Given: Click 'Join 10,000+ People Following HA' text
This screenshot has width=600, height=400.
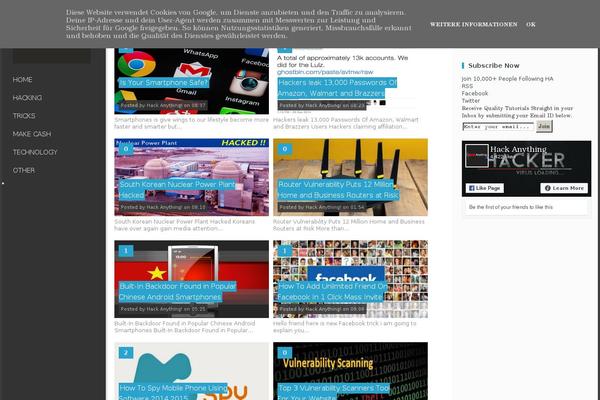Looking at the screenshot, I should tap(507, 79).
